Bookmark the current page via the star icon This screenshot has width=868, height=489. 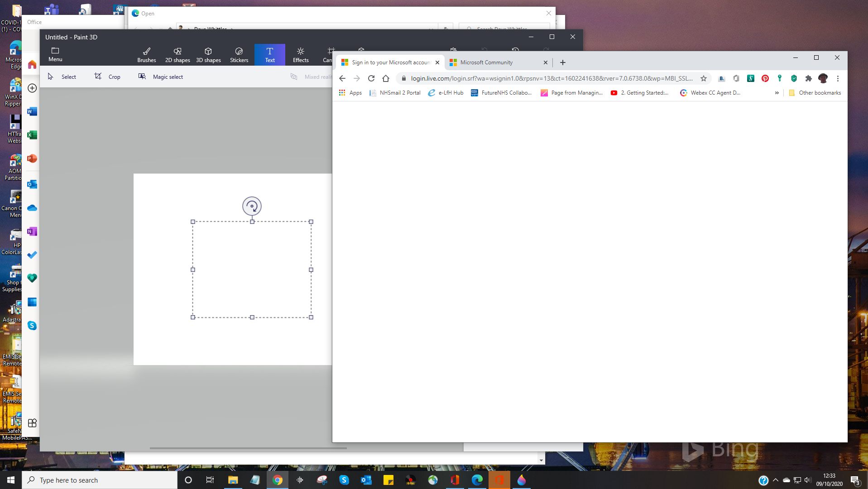pyautogui.click(x=703, y=78)
